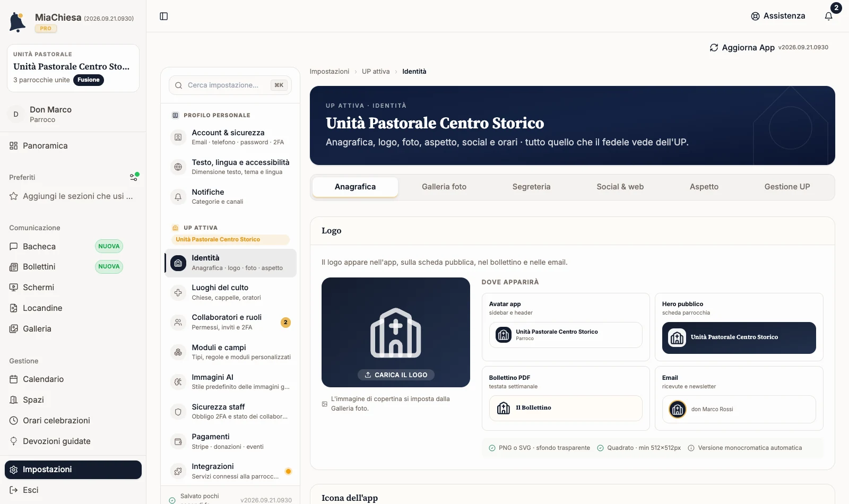Click the Schermi icon
The height and width of the screenshot is (504, 849).
(14, 288)
